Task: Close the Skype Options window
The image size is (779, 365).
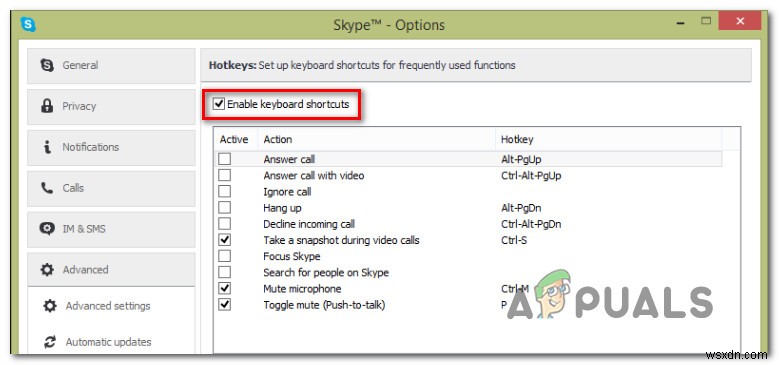Action: (x=740, y=21)
